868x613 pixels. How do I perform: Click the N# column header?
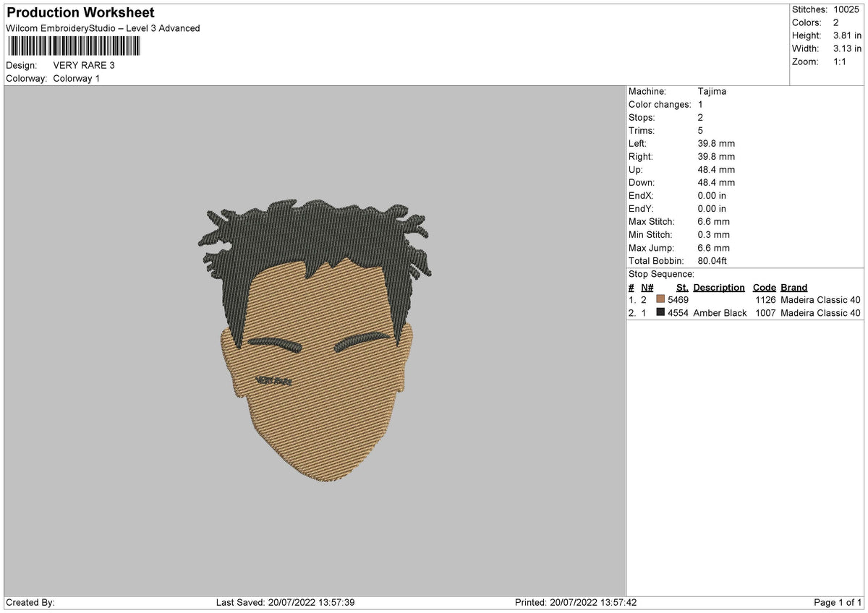647,288
